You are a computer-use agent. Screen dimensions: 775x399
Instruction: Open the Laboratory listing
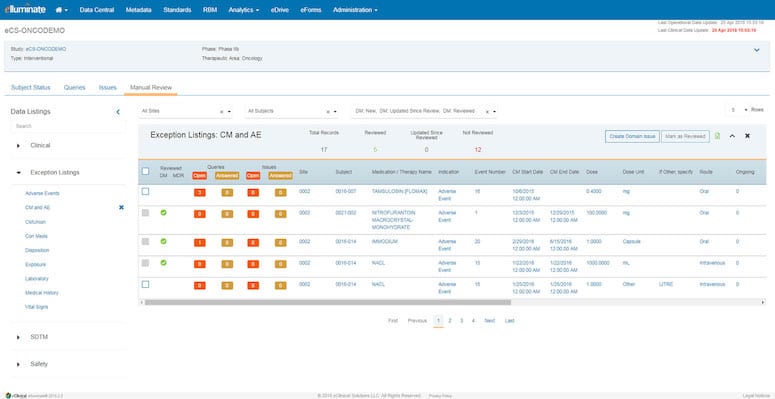coord(37,279)
